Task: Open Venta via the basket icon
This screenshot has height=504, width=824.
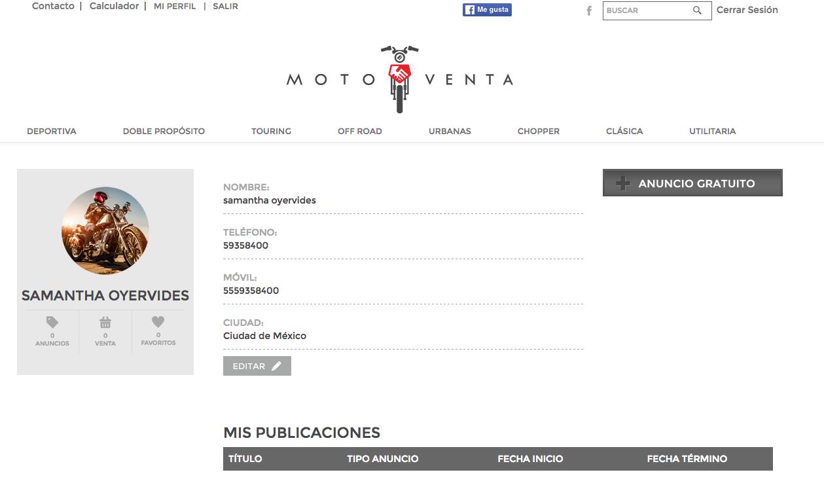Action: (x=105, y=322)
